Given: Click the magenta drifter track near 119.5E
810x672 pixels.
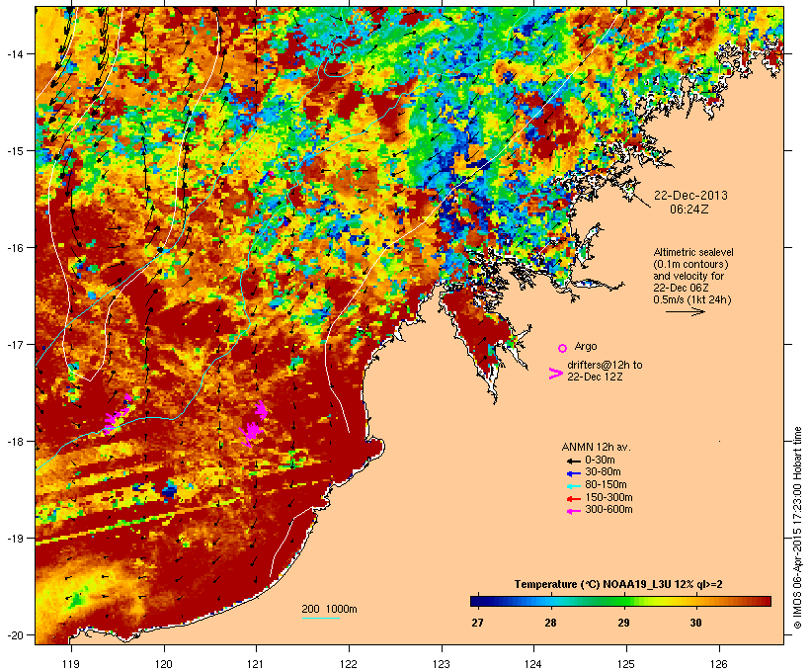Looking at the screenshot, I should click(x=118, y=415).
